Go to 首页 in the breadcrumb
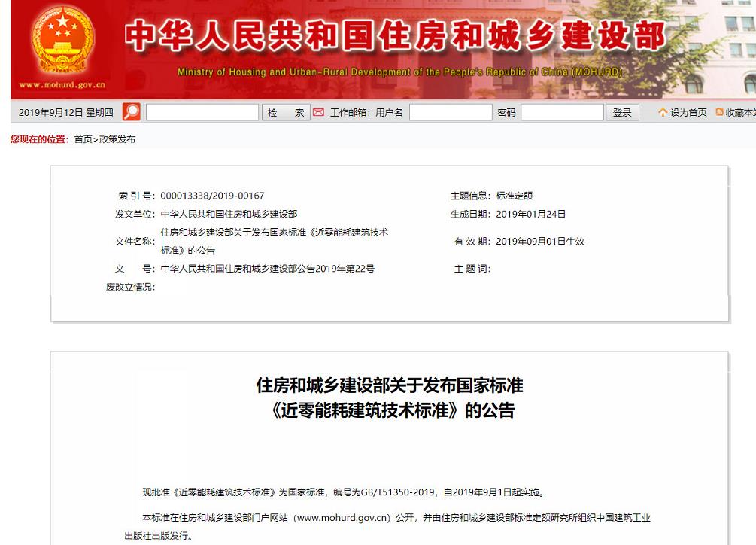 (x=83, y=139)
